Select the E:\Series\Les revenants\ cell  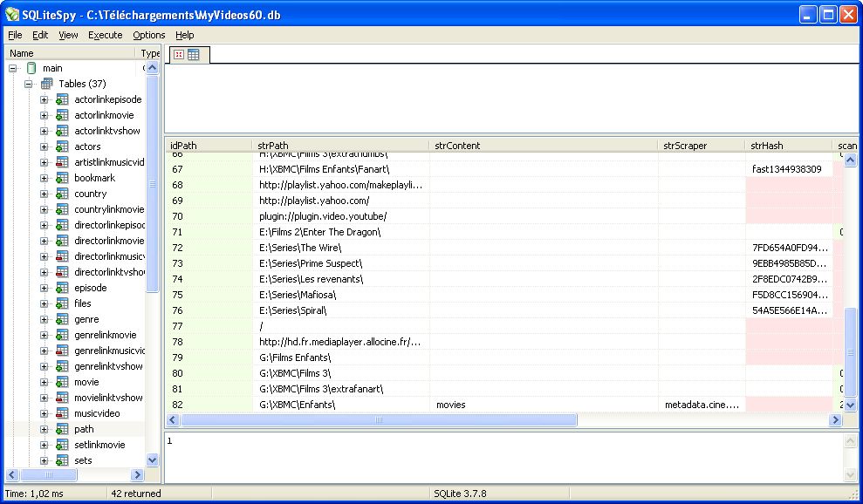[x=341, y=279]
